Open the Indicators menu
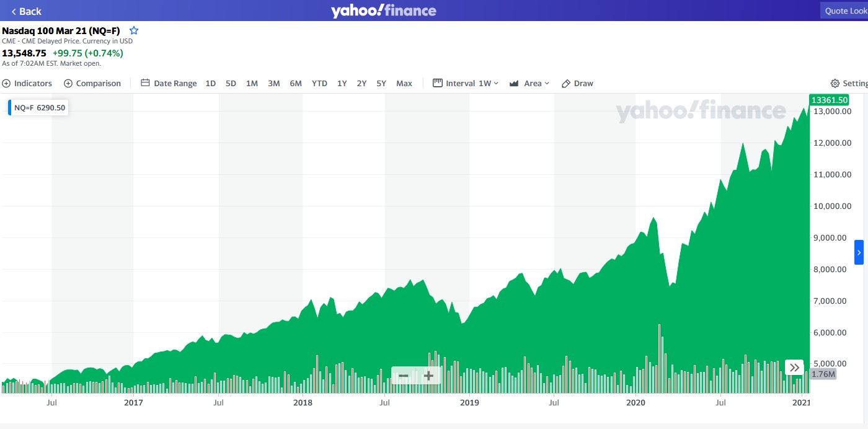 coord(27,83)
